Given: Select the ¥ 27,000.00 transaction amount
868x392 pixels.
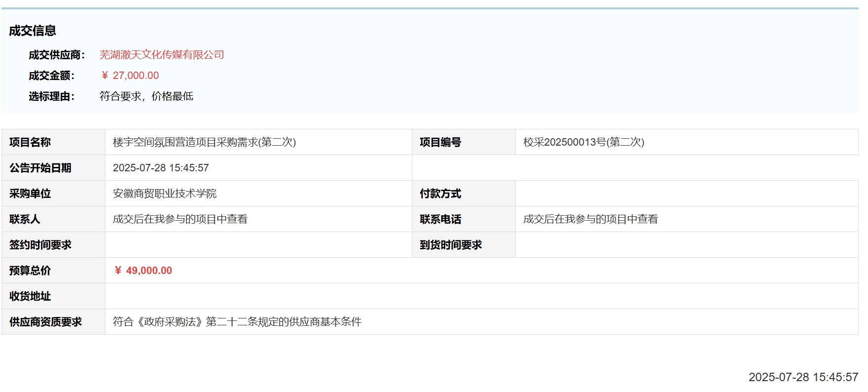Looking at the screenshot, I should tap(130, 76).
